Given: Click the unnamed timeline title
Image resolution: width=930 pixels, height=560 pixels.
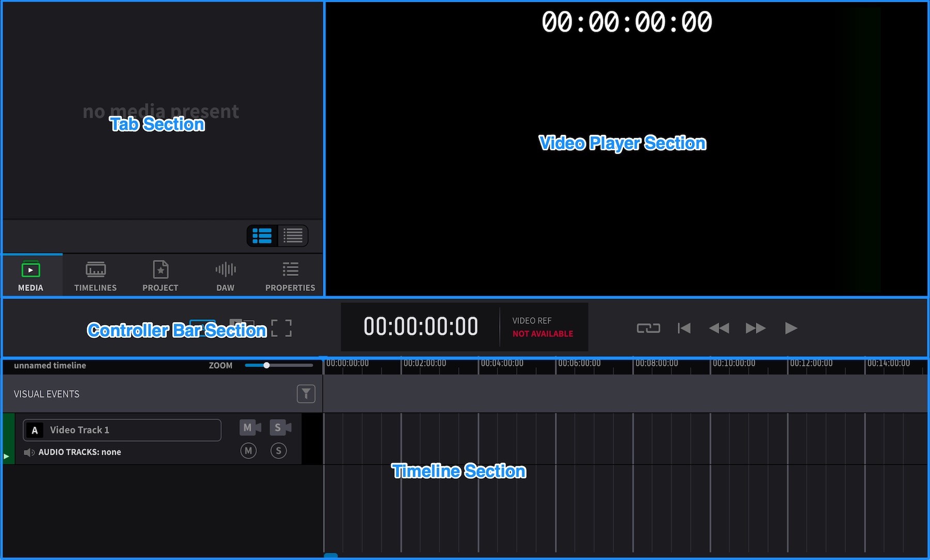Looking at the screenshot, I should [50, 365].
